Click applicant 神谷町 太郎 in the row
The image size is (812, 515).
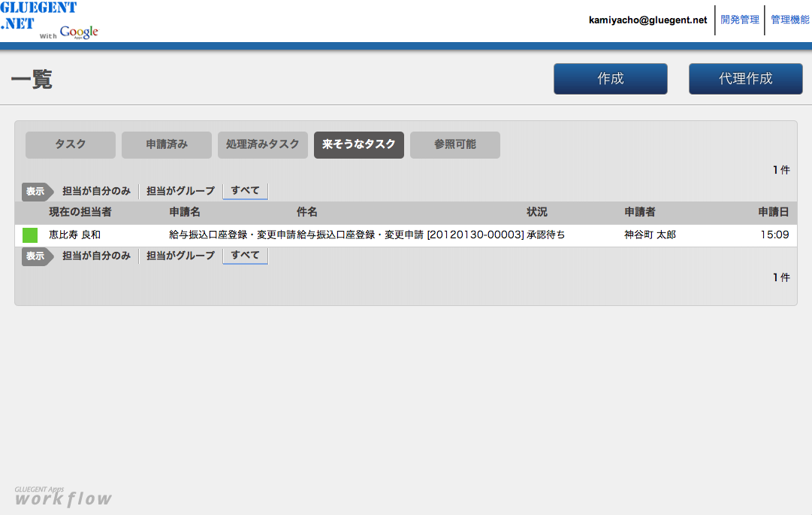(x=650, y=235)
